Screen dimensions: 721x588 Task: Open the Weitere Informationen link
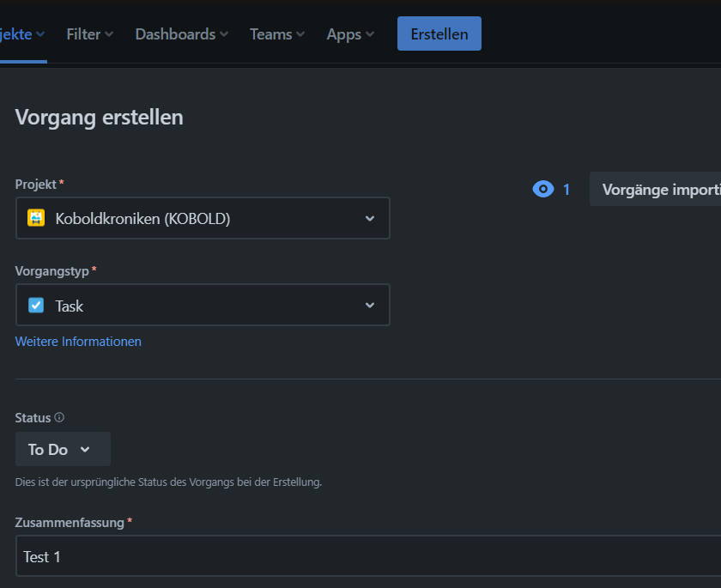(x=78, y=341)
